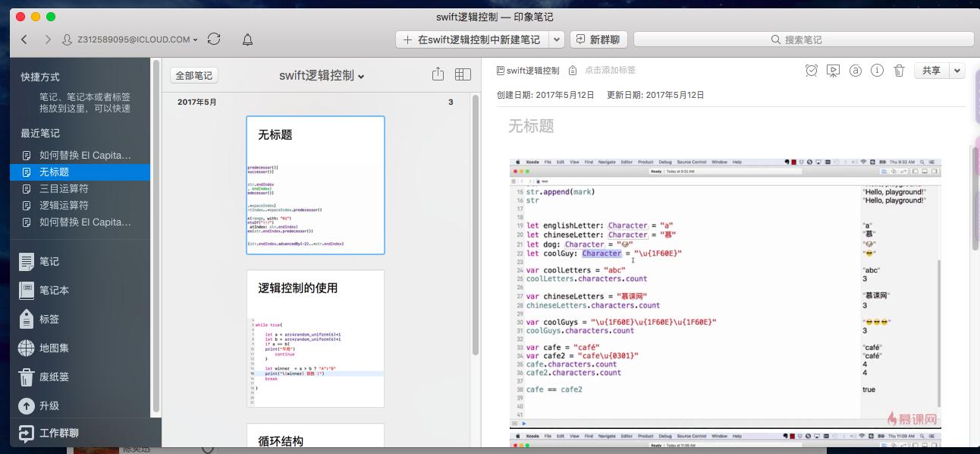The width and height of the screenshot is (980, 454).
Task: Expand the 共享 button dropdown arrow
Action: tap(957, 70)
